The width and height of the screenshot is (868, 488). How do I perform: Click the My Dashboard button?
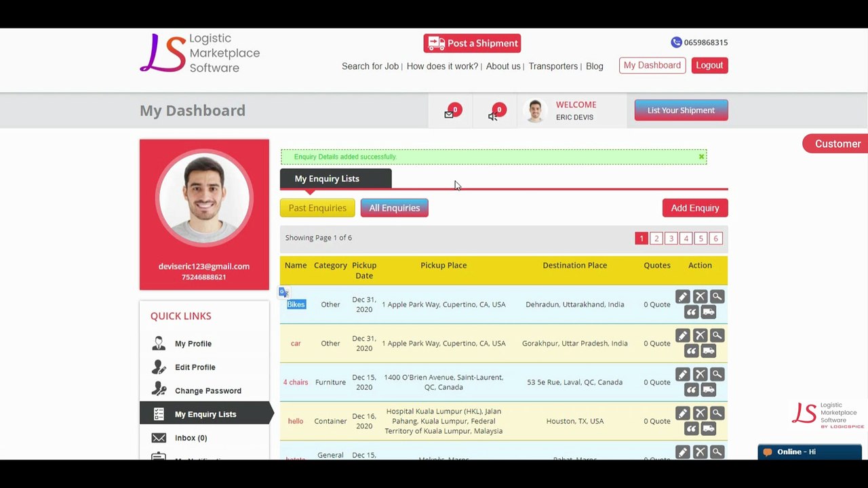652,66
